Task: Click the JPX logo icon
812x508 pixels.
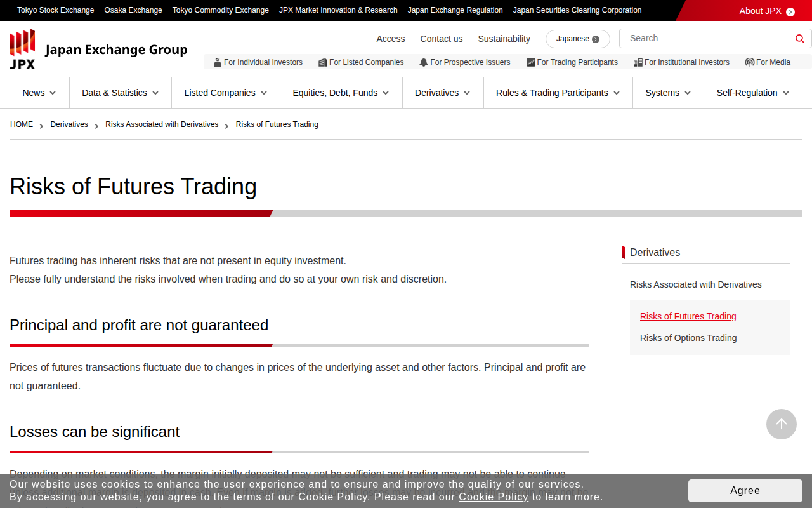Action: 22,49
